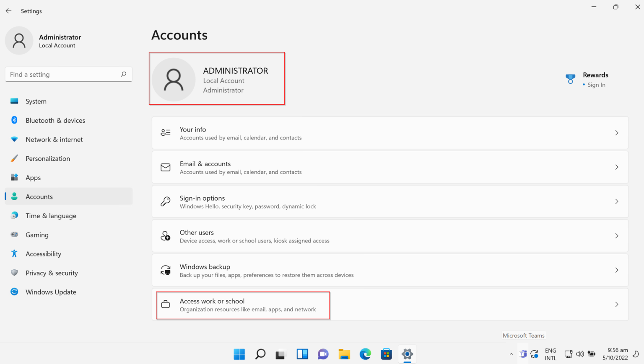Launch Microsoft Edge from taskbar
644x364 pixels.
coord(365,354)
